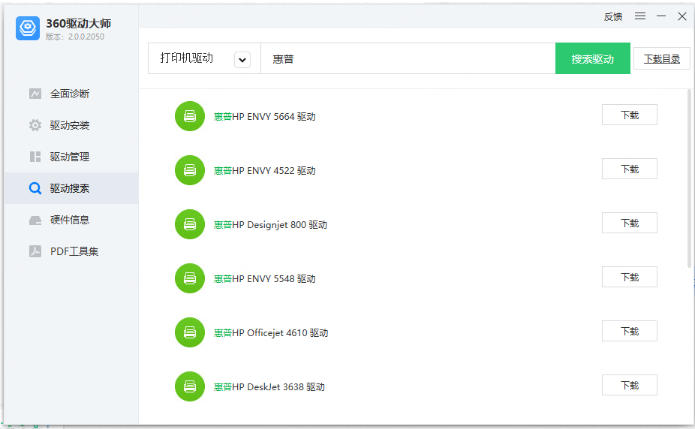Click the results list vertical scrollbar
The width and height of the screenshot is (695, 429).
689,178
